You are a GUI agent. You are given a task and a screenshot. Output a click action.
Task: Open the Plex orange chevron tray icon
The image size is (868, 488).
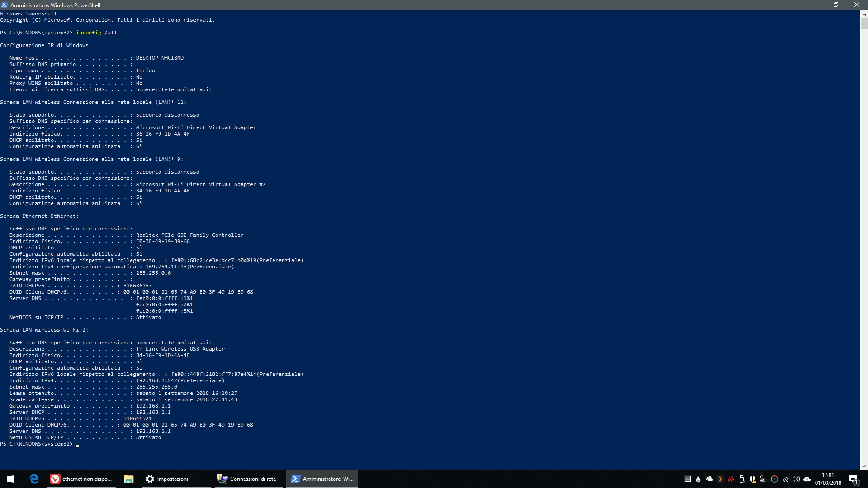[720, 479]
